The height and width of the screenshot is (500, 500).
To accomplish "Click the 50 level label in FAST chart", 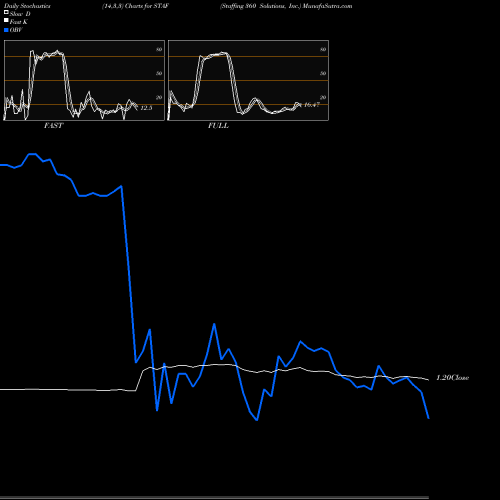I will tap(159, 73).
